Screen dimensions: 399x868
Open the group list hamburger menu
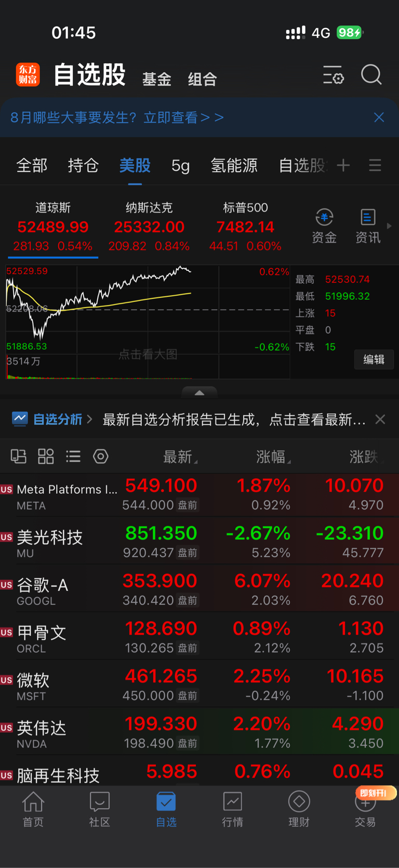click(375, 166)
